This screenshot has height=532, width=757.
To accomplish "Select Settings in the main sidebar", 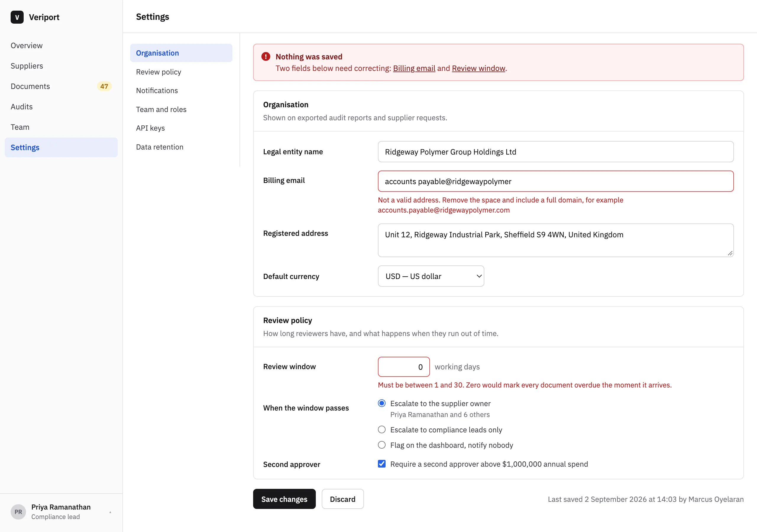I will coord(61,147).
